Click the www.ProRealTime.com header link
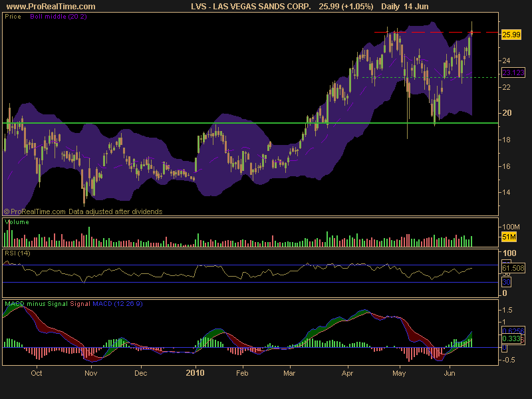 51,7
